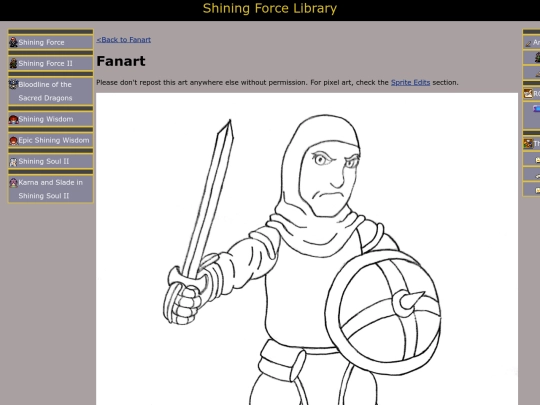Click the Shining Soul II sprite icon
This screenshot has width=540, height=405.
point(13,162)
